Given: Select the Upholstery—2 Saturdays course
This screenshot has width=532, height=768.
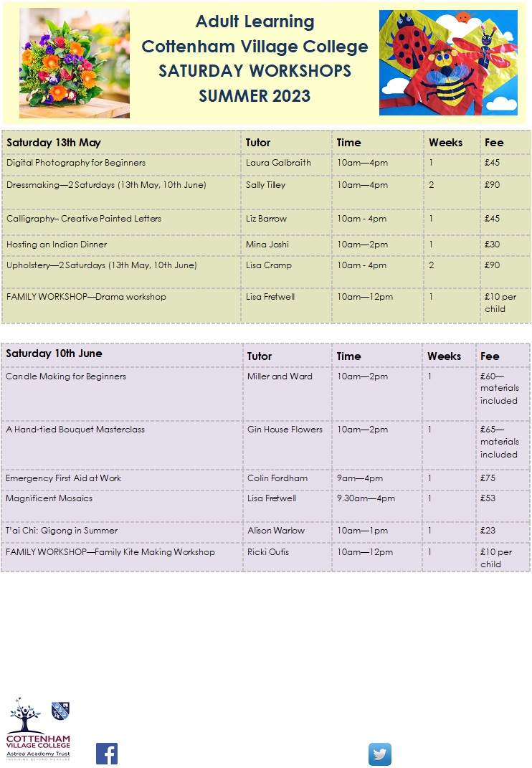Looking at the screenshot, I should coord(101,265).
